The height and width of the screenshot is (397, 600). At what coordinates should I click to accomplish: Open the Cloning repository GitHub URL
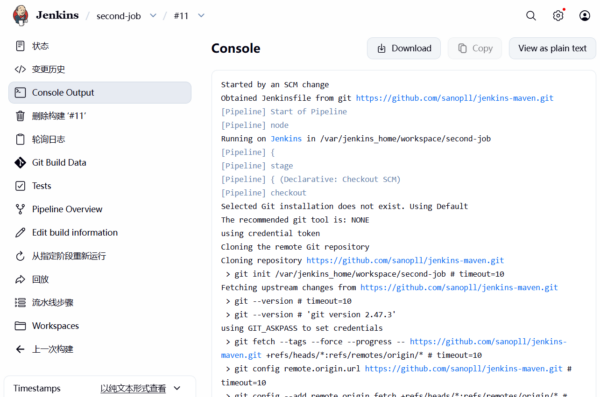[405, 260]
